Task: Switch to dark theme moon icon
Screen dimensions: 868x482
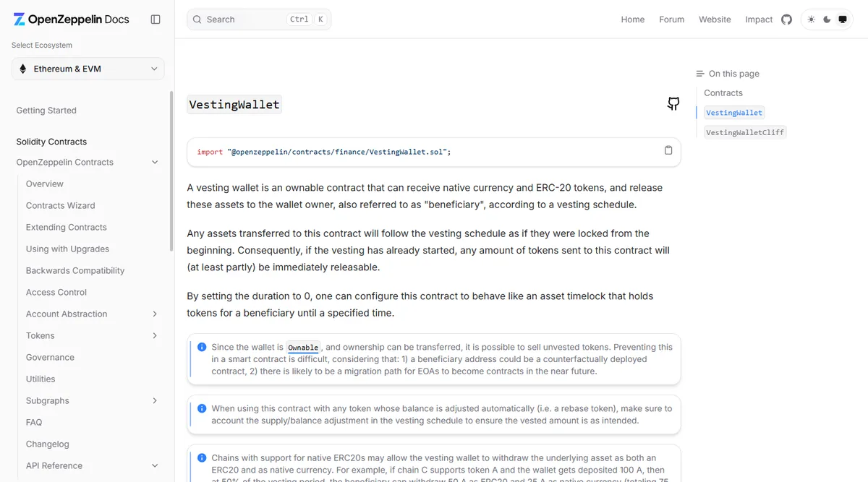Action: [827, 20]
